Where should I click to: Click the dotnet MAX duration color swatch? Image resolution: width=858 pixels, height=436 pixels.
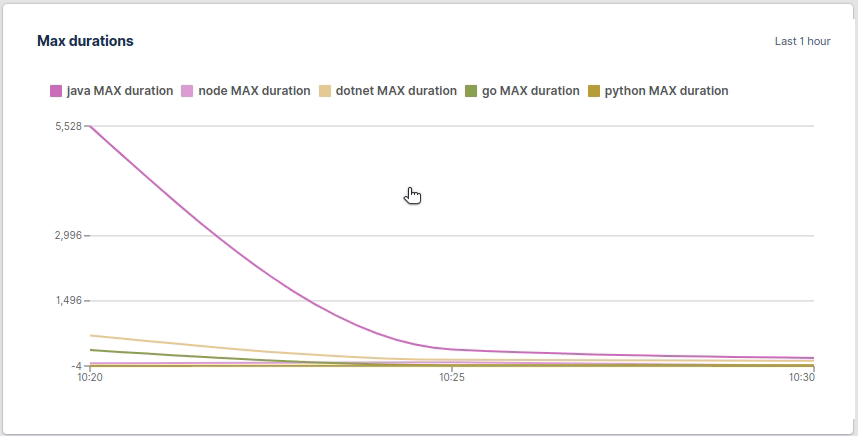[325, 91]
